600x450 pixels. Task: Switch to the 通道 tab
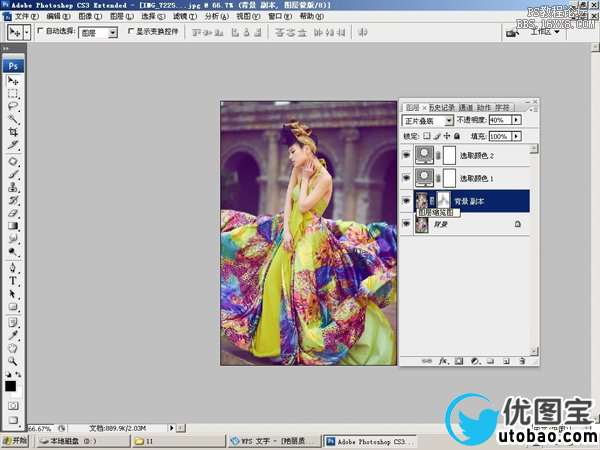466,108
